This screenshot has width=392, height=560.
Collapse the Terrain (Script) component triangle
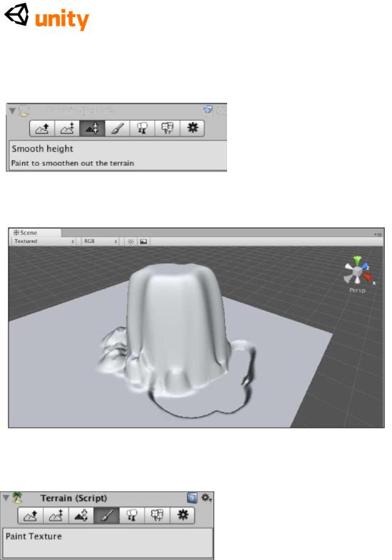click(6, 497)
